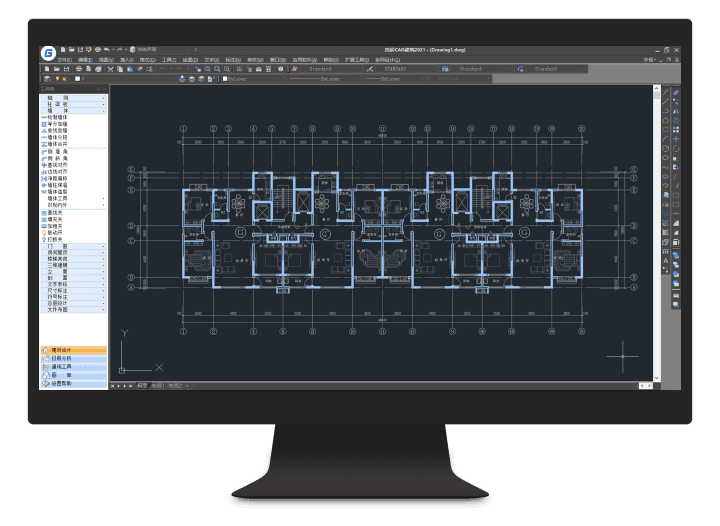The image size is (720, 526).
Task: Open the linetype ByLayer dropdown
Action: pos(325,79)
